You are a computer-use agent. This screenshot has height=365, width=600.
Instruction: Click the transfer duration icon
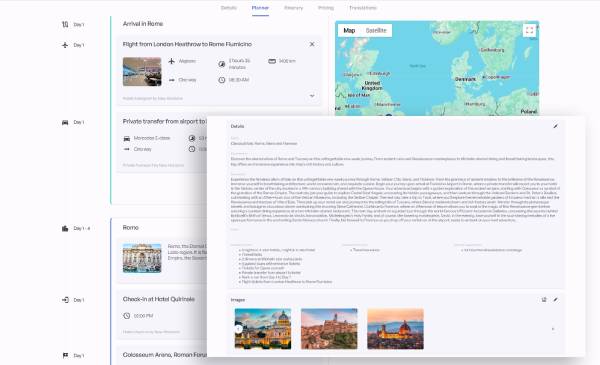point(192,138)
